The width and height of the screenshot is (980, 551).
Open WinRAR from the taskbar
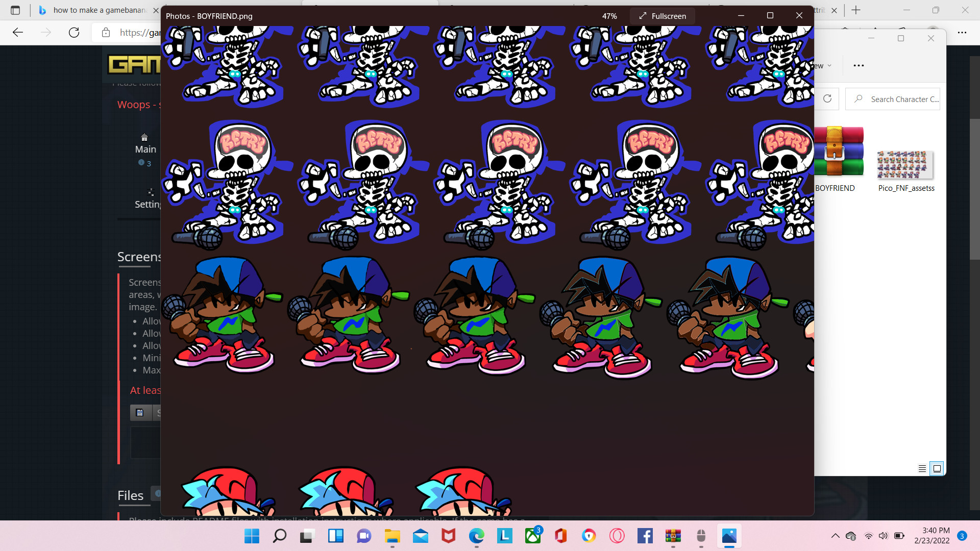pyautogui.click(x=673, y=536)
